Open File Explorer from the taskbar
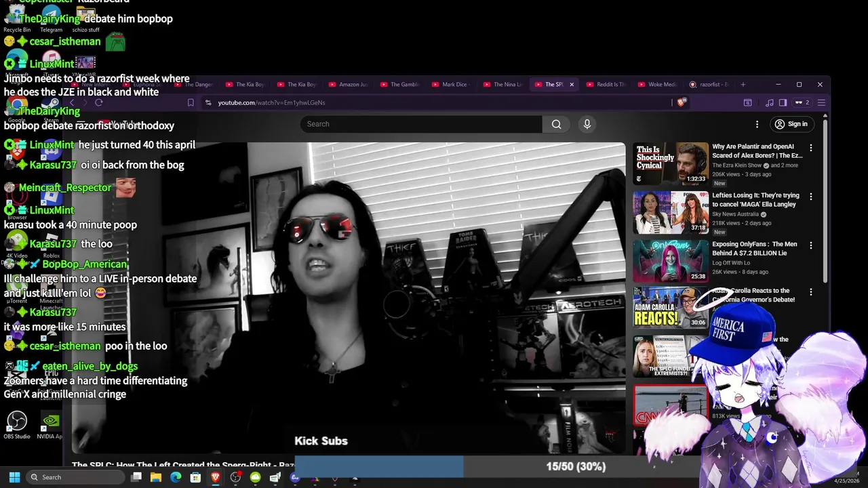868x488 pixels. (x=156, y=477)
